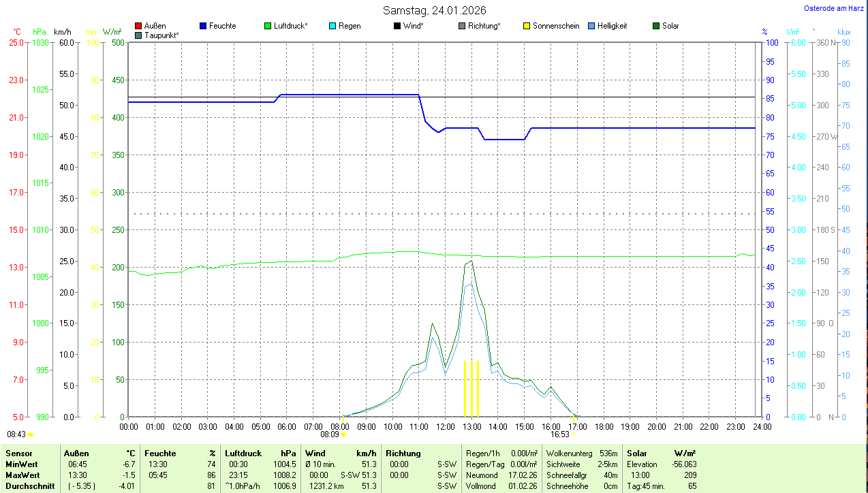Click the sunset marker at 16:53

574,434
